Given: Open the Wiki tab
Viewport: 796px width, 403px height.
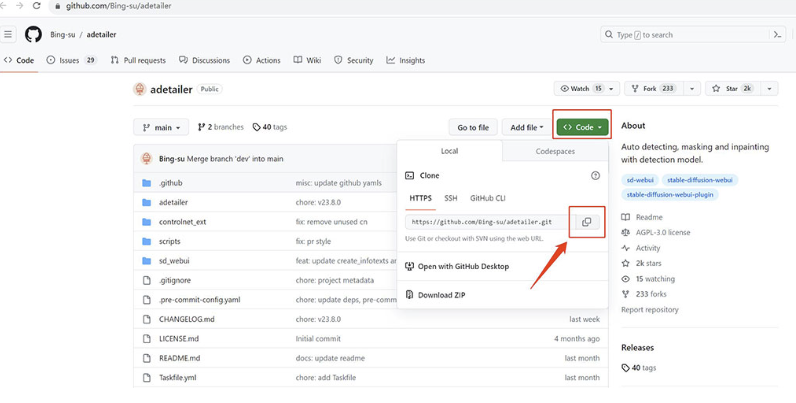Looking at the screenshot, I should 307,60.
